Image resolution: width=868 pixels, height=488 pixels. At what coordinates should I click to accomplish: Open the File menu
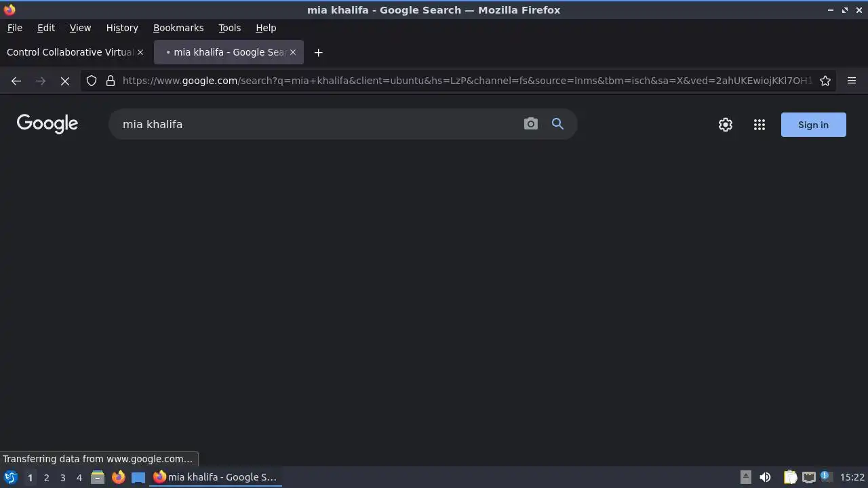pyautogui.click(x=14, y=28)
